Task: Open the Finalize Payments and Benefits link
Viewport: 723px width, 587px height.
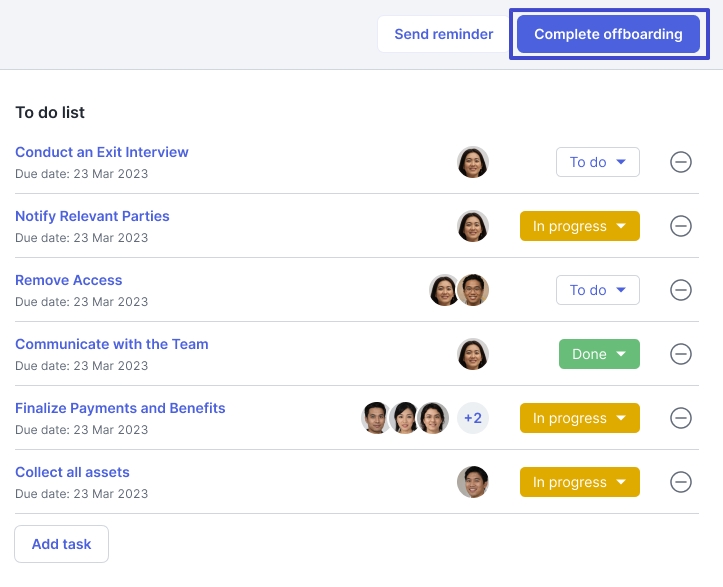Action: click(x=120, y=408)
